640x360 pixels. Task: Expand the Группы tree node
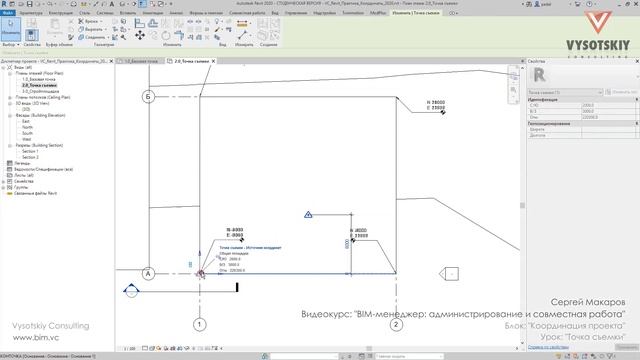(x=4, y=187)
